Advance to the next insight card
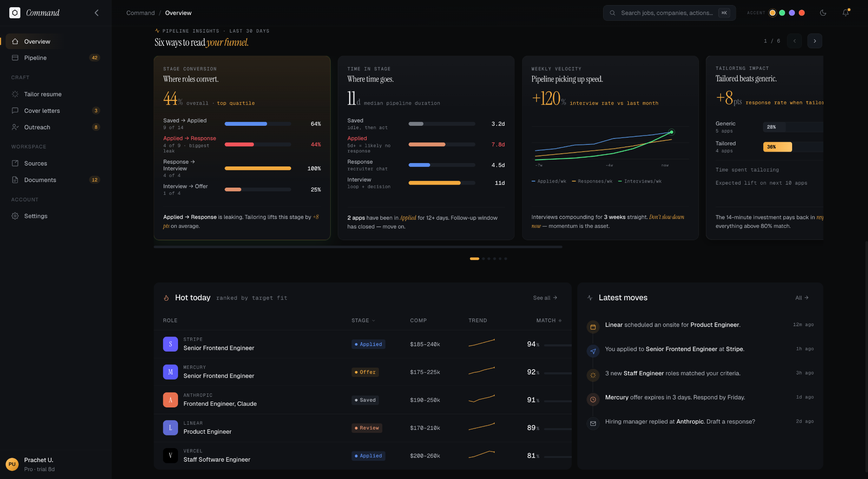868x479 pixels. (x=815, y=41)
